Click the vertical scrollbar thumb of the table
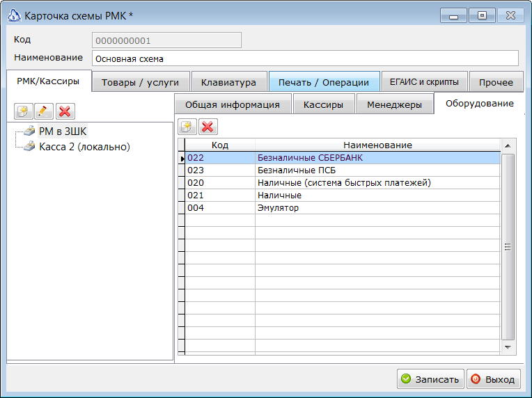Image resolution: width=532 pixels, height=398 pixels. 508,247
